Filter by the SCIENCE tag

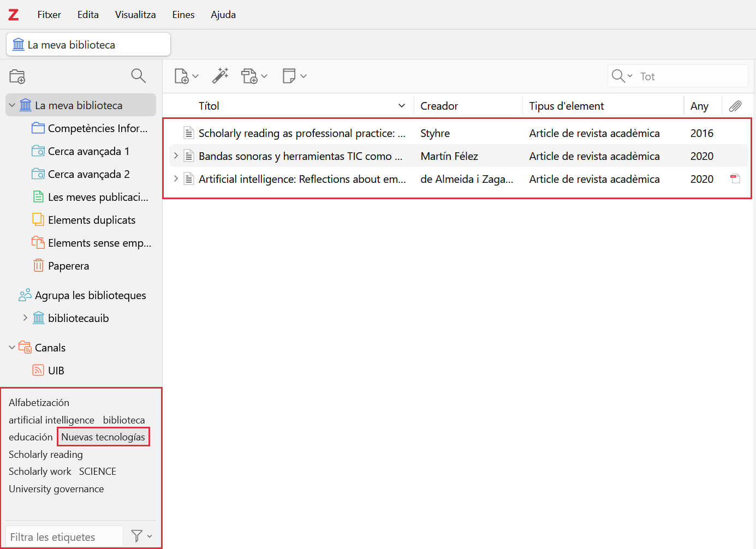point(98,472)
